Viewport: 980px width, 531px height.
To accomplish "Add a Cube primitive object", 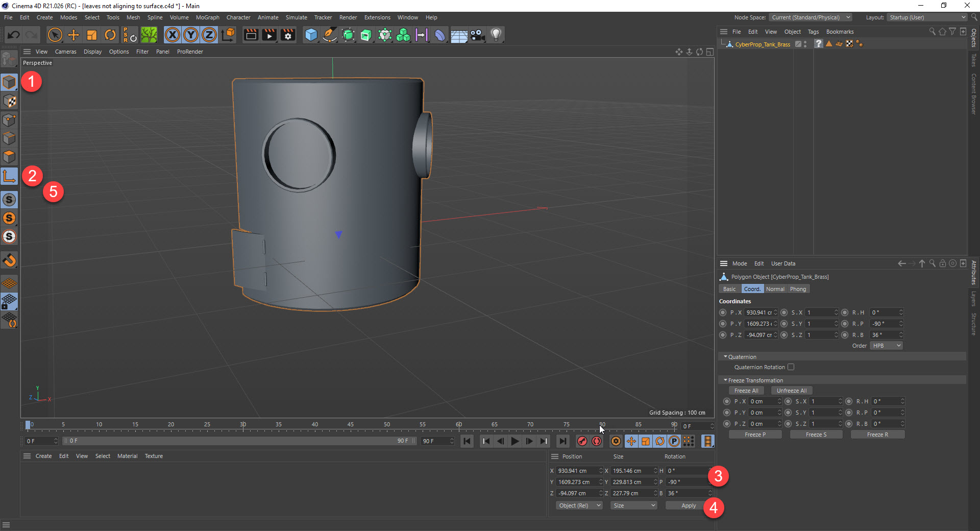I will tap(311, 35).
